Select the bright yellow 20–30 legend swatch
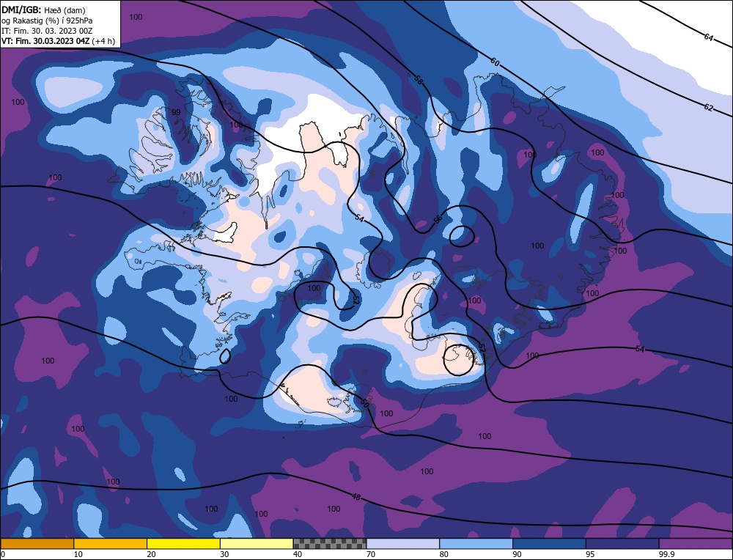The height and width of the screenshot is (560, 733). pyautogui.click(x=183, y=544)
